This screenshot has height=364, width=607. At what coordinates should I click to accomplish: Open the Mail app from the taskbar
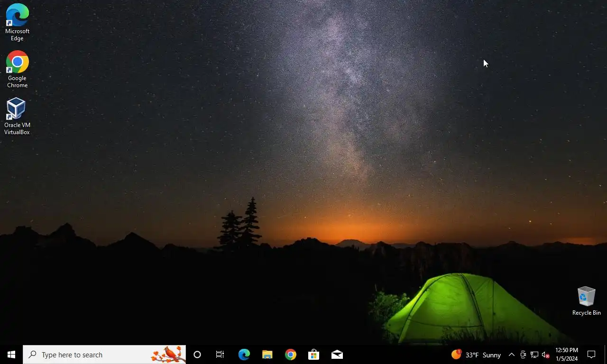click(337, 355)
